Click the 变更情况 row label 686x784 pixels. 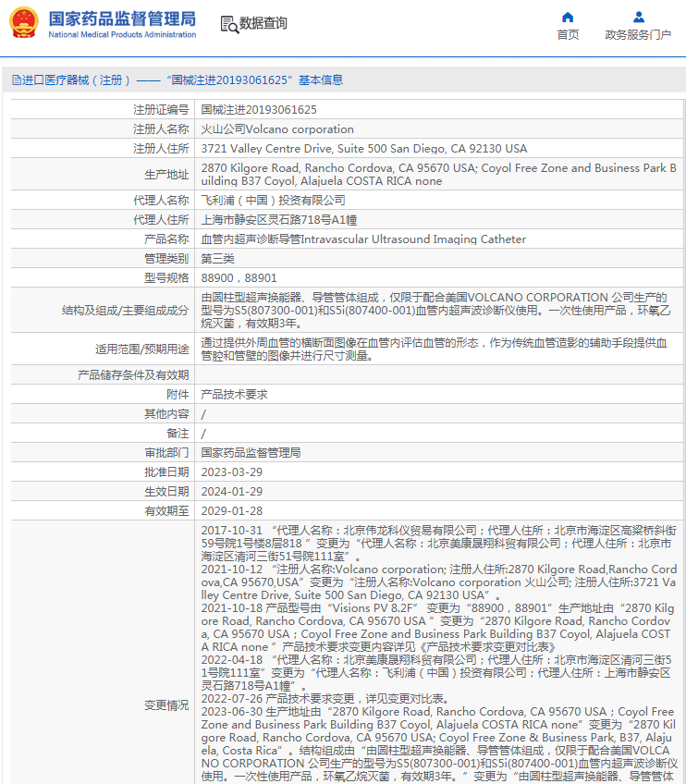click(166, 705)
